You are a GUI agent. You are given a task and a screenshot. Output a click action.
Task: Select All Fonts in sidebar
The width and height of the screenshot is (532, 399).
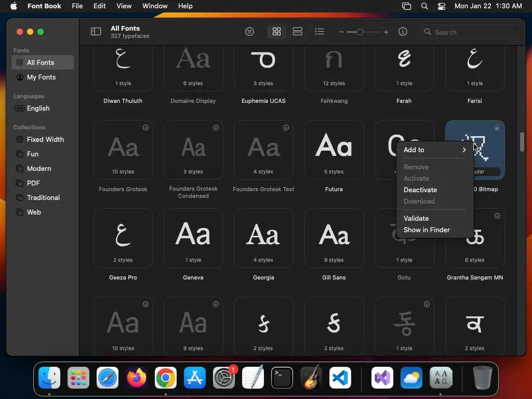pos(43,62)
